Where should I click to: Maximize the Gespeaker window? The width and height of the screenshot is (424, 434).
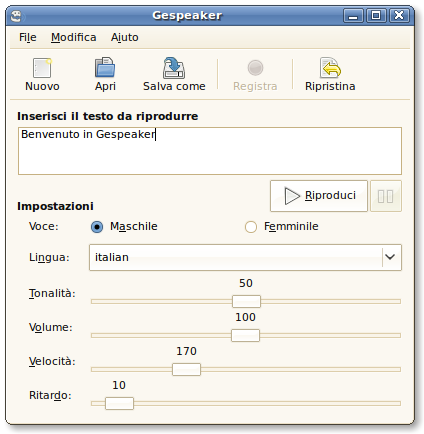(376, 16)
